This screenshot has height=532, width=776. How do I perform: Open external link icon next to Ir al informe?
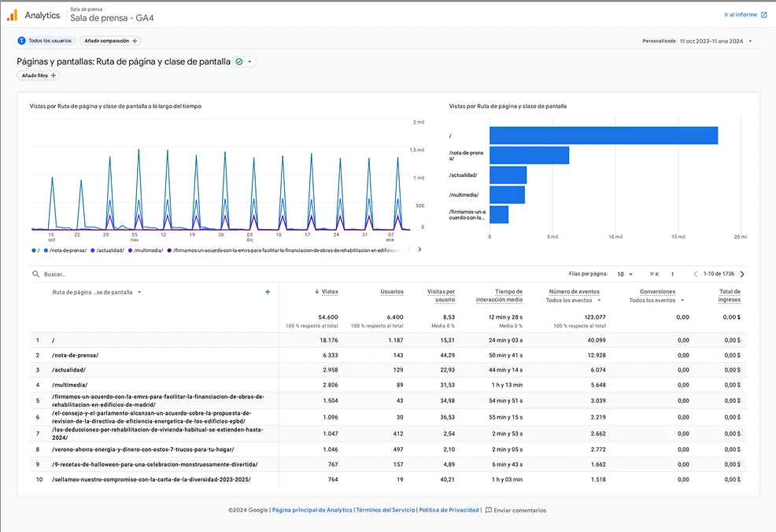pos(763,15)
